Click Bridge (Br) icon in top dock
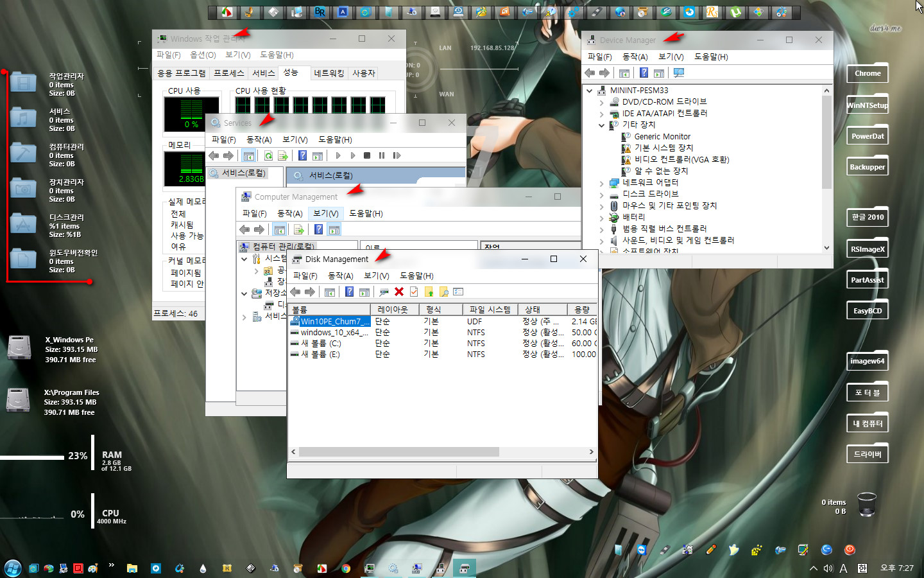924x578 pixels. coord(320,12)
